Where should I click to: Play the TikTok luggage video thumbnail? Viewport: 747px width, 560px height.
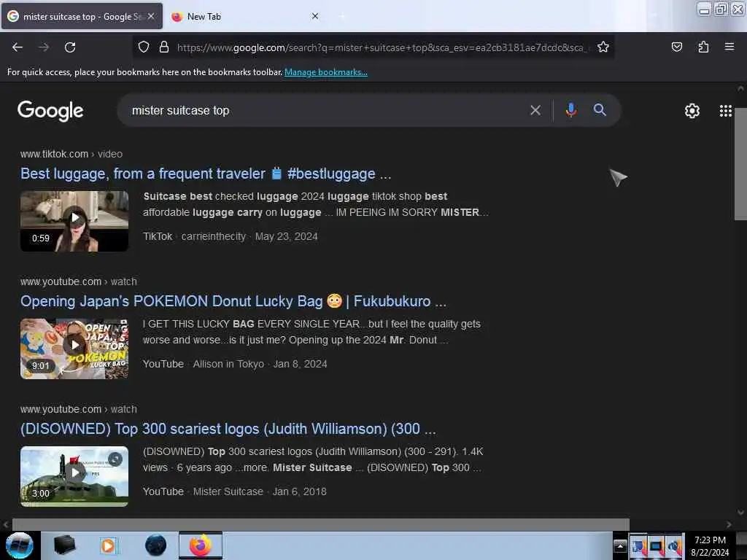click(x=74, y=222)
